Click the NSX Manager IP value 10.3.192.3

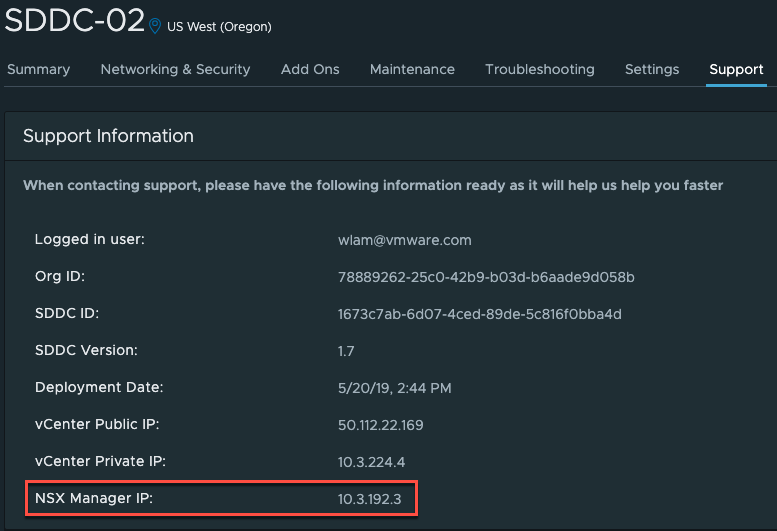pos(370,499)
